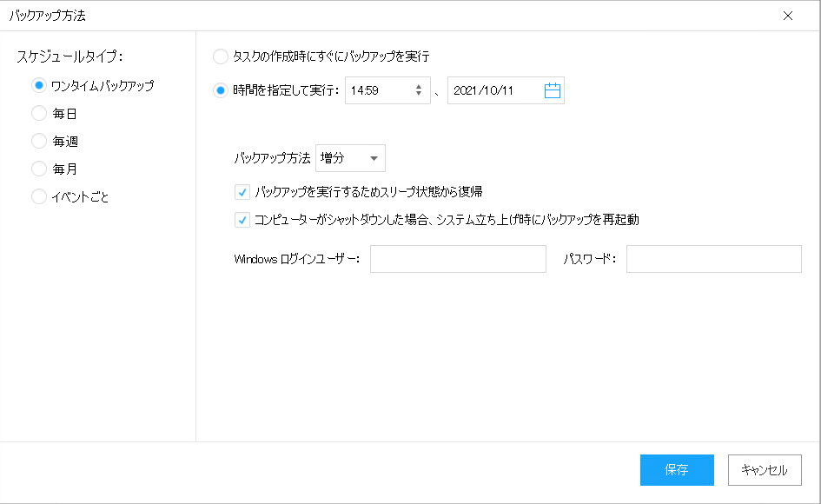
Task: Toggle システム立ち上げ時にバックアップを再起動 checkbox
Action: 242,220
